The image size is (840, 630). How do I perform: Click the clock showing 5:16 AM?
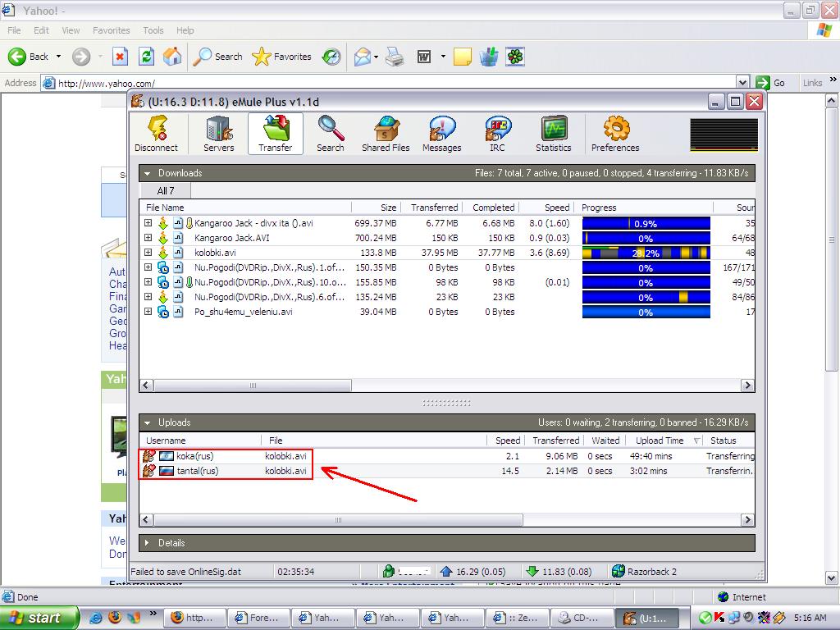click(x=810, y=618)
